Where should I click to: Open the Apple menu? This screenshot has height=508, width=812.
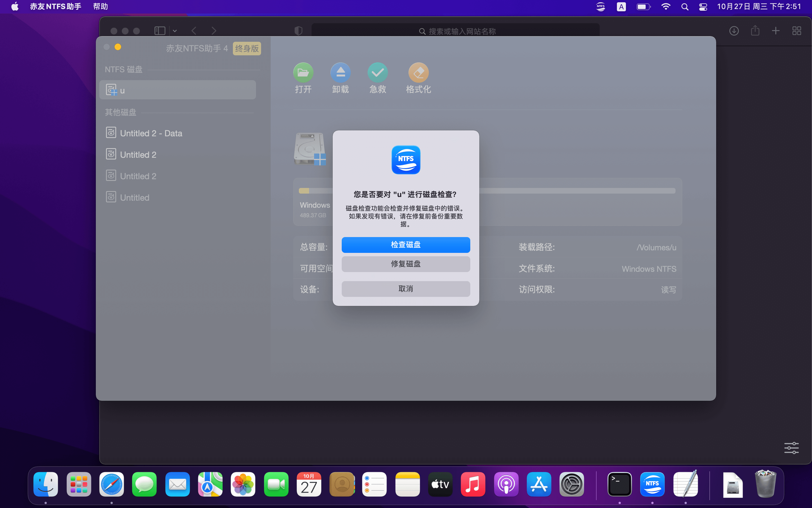15,7
